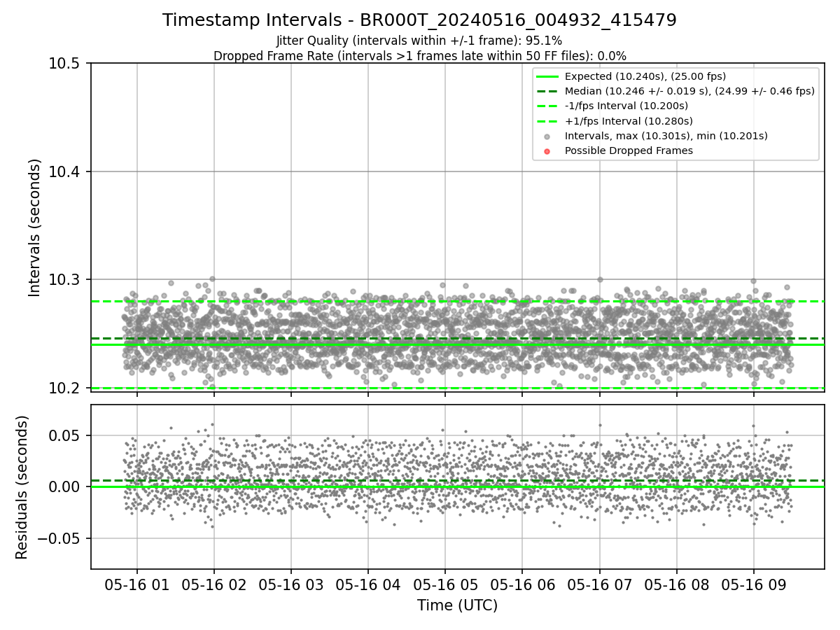Screen dimensions: 840x630
Task: Click x-axis tick label '05-16 08'
Action: pyautogui.click(x=676, y=584)
